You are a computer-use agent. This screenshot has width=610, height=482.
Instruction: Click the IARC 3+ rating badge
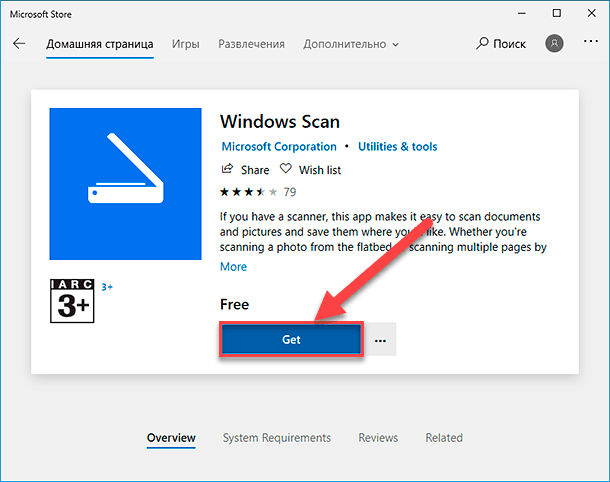pyautogui.click(x=72, y=301)
